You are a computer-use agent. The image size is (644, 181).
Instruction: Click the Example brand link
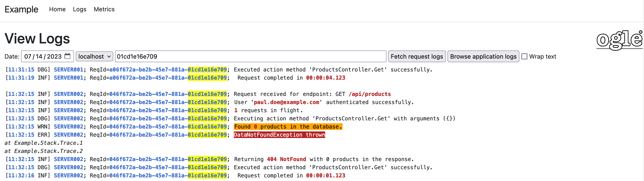tap(21, 9)
